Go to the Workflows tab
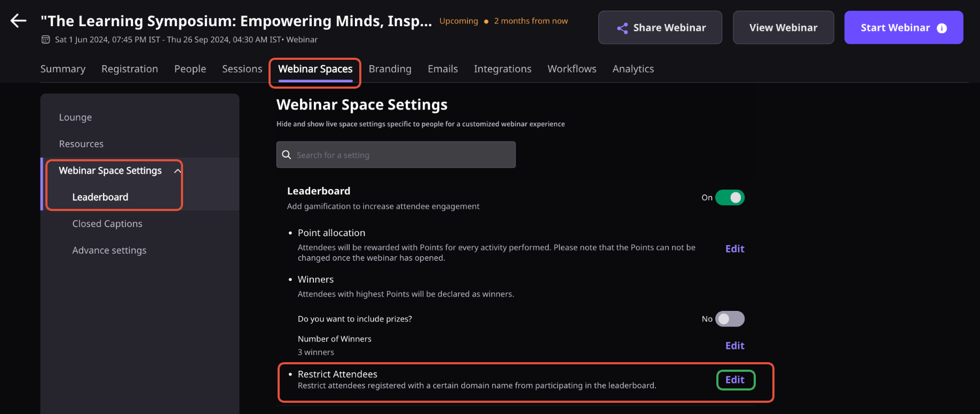980x414 pixels. pyautogui.click(x=572, y=69)
